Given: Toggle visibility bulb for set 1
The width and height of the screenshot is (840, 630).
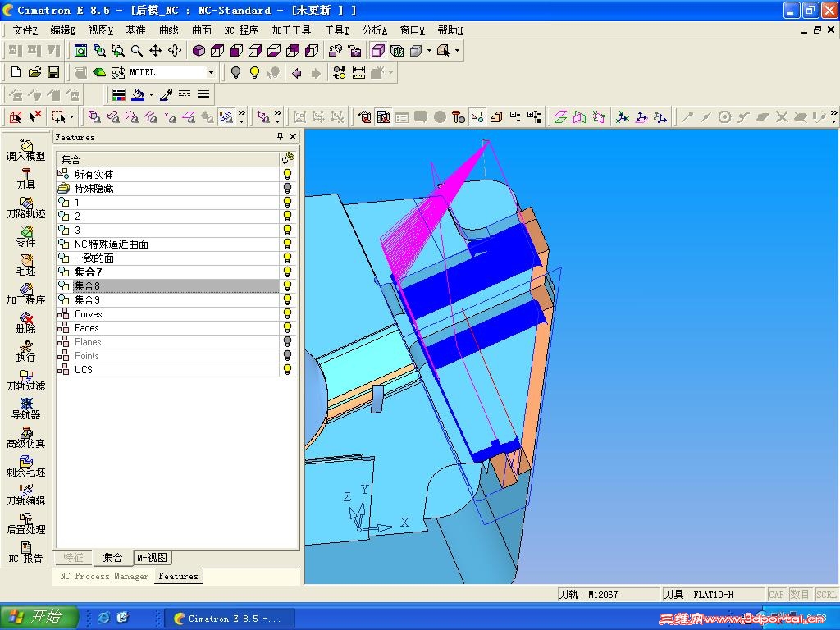Looking at the screenshot, I should (x=287, y=202).
